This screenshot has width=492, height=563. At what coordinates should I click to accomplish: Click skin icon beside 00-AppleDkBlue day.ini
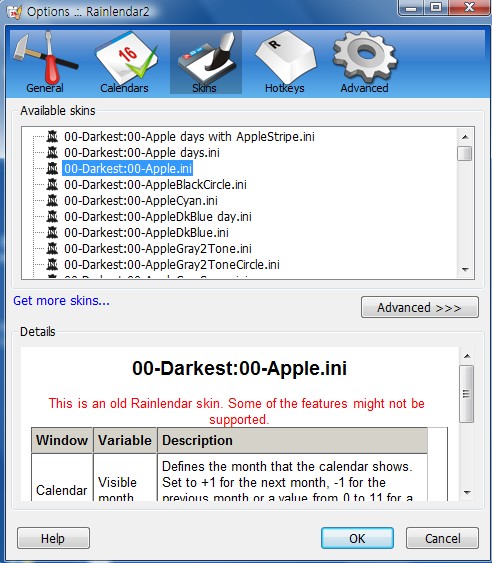pyautogui.click(x=52, y=217)
